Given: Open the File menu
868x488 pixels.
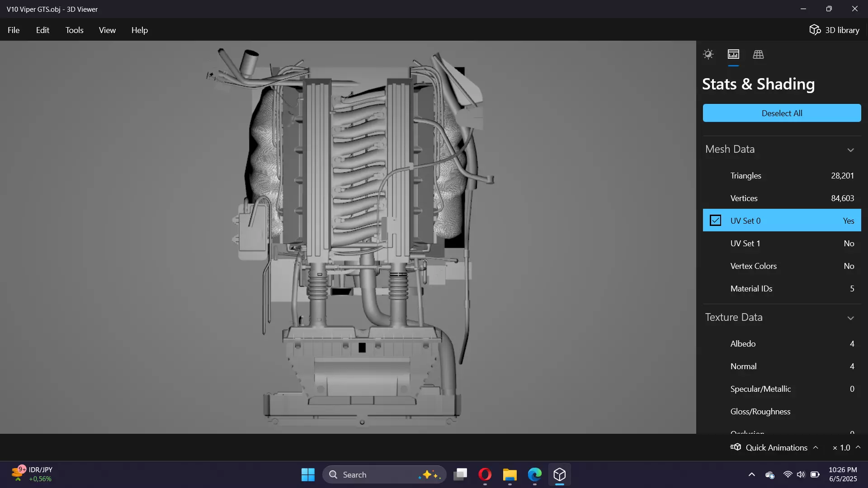Looking at the screenshot, I should tap(14, 30).
